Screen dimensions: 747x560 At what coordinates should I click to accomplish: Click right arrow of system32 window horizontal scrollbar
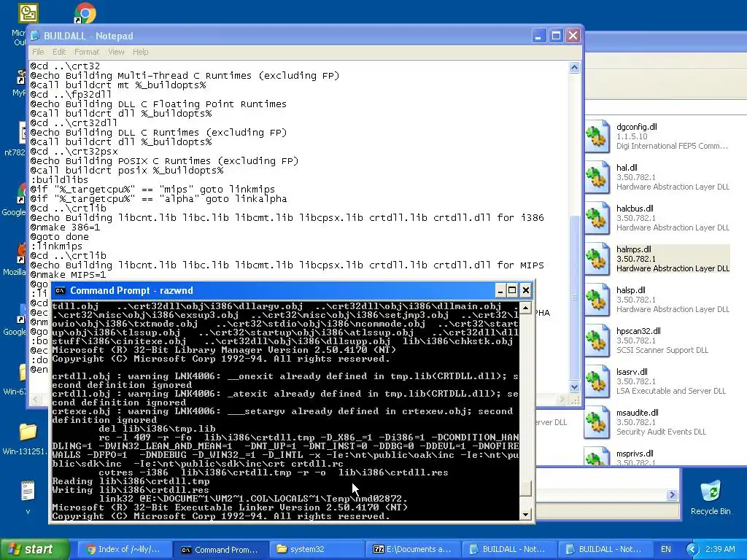(x=672, y=495)
